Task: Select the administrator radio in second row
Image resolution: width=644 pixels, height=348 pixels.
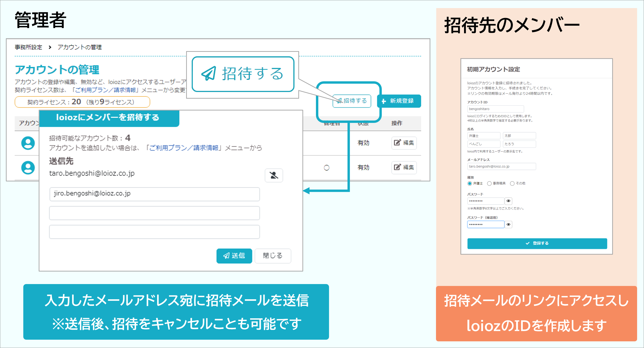Action: click(x=326, y=168)
